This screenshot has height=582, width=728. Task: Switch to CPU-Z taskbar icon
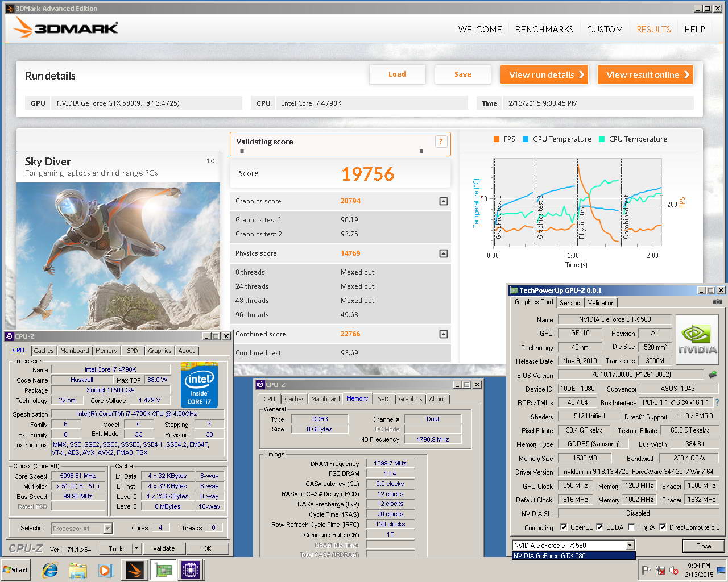[192, 570]
